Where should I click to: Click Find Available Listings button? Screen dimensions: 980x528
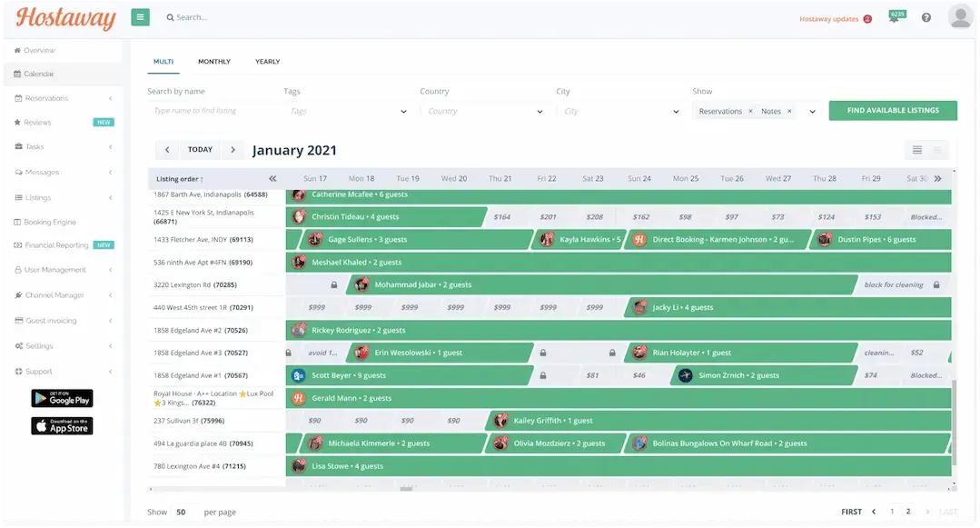892,110
